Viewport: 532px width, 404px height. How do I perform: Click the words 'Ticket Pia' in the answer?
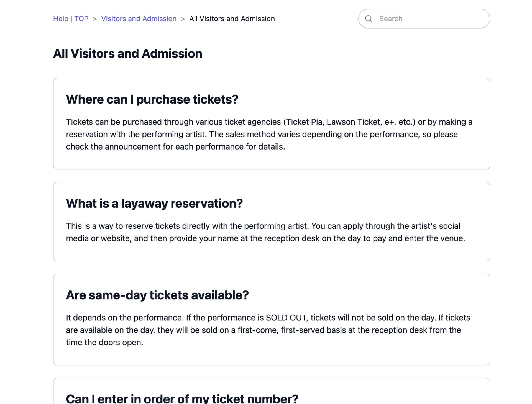[304, 122]
